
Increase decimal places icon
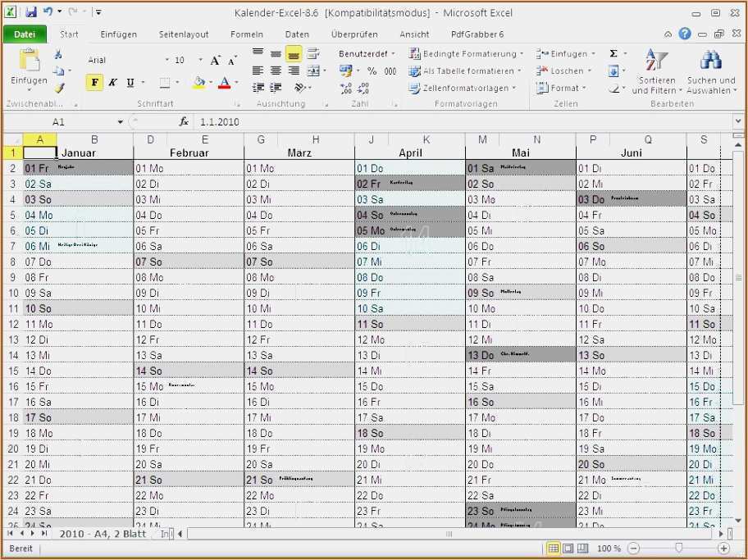pyautogui.click(x=346, y=89)
